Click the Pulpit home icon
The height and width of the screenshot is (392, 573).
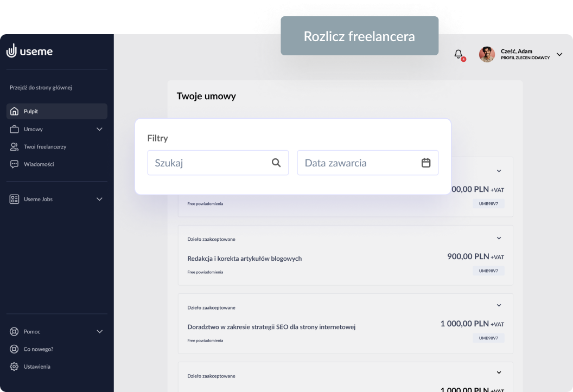(14, 111)
